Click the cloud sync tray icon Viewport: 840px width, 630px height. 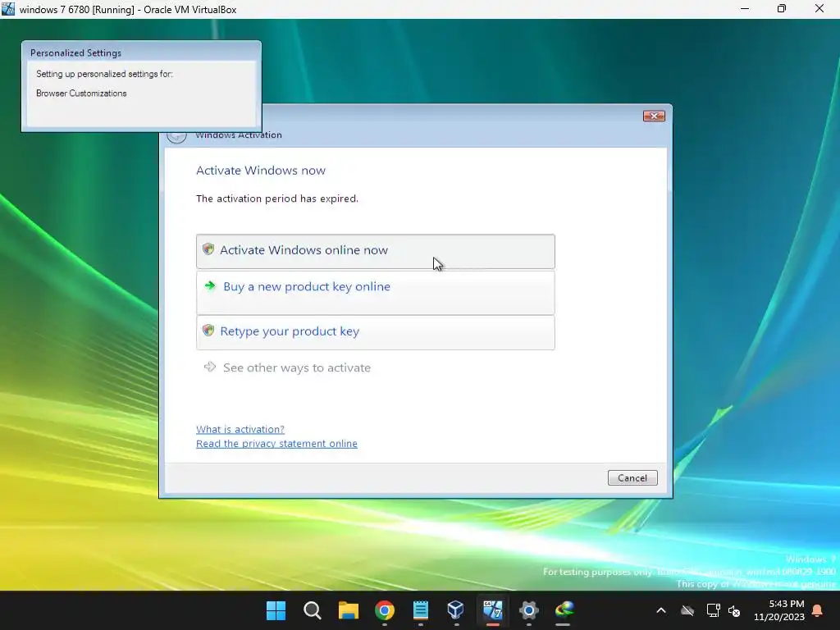point(687,610)
